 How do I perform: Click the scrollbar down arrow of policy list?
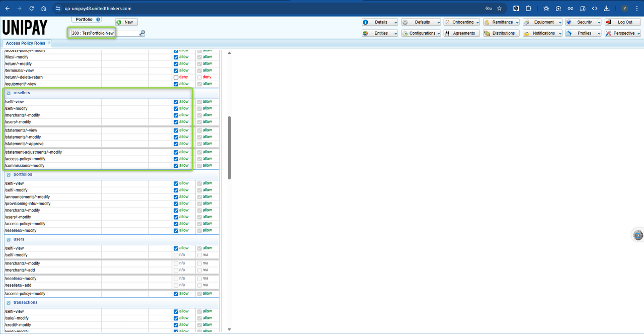click(229, 328)
